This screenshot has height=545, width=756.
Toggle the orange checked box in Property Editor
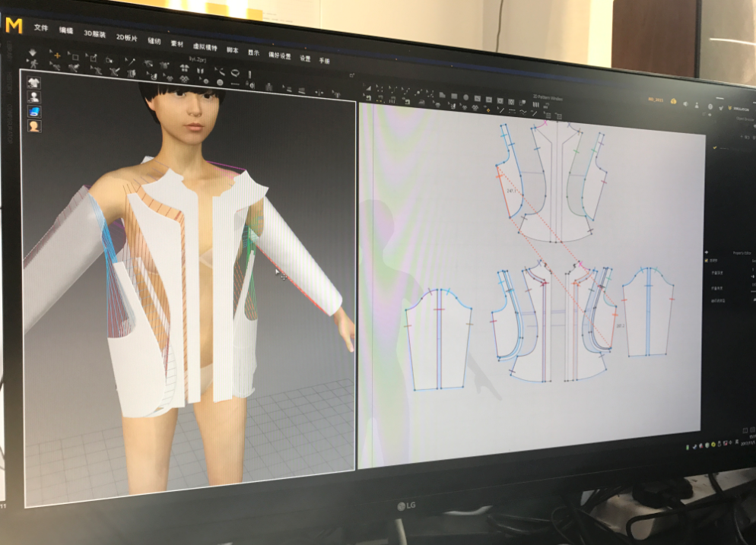click(x=707, y=260)
